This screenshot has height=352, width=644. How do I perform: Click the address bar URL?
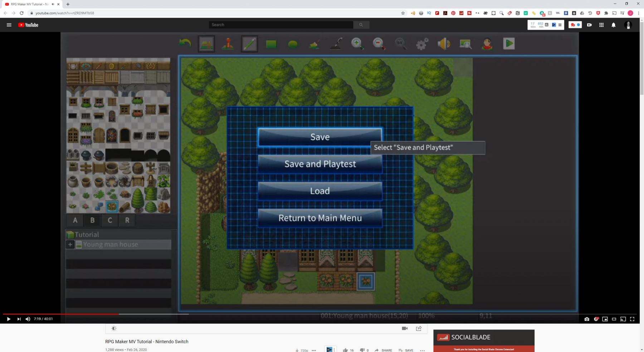pyautogui.click(x=65, y=13)
